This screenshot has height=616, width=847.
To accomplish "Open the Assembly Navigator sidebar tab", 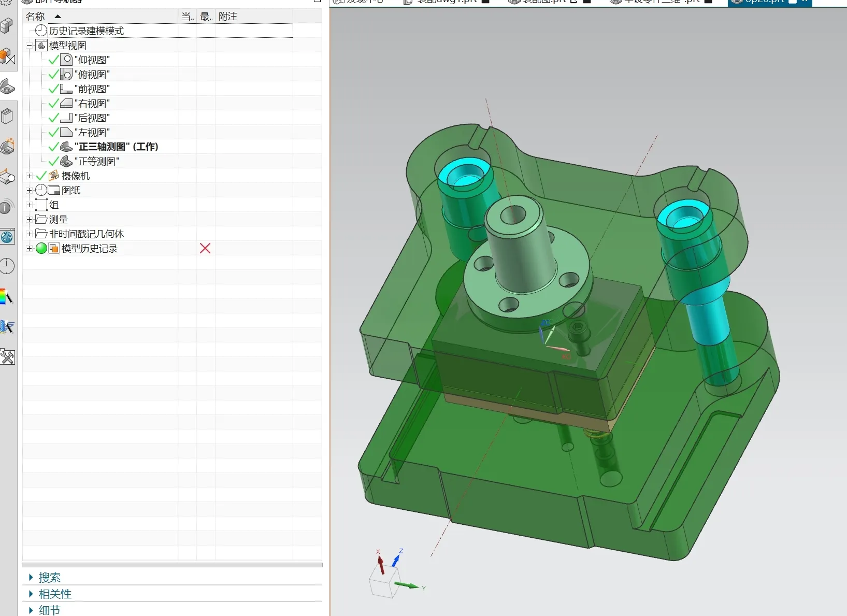I will [x=7, y=25].
